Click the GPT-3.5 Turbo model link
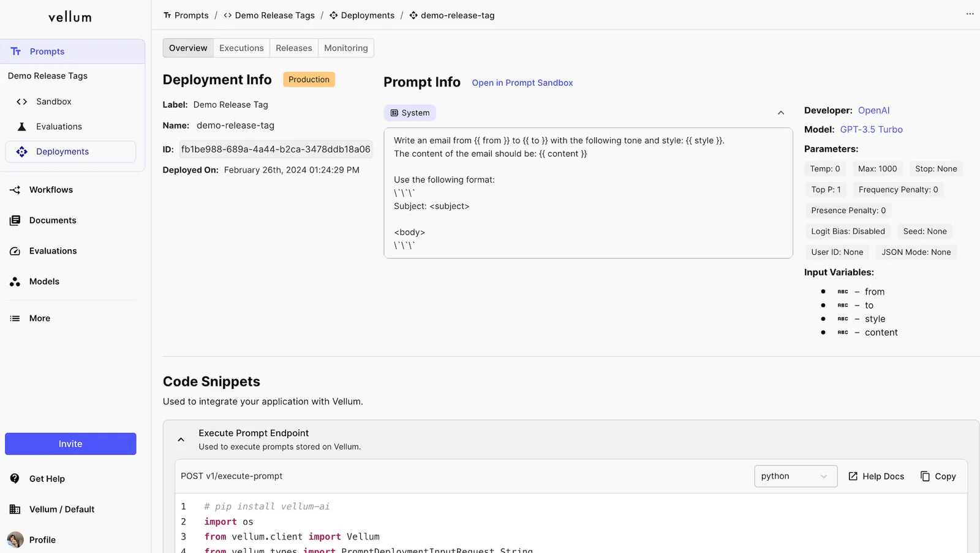The image size is (980, 553). click(871, 129)
